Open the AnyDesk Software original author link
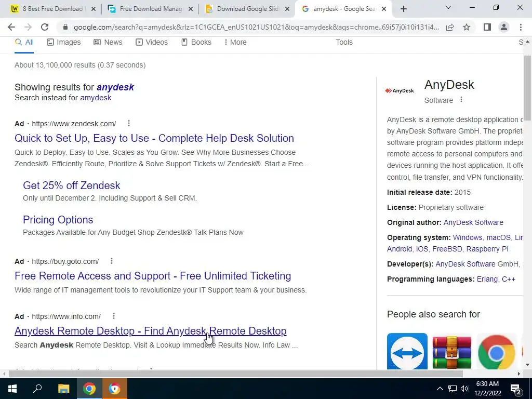 (x=473, y=222)
